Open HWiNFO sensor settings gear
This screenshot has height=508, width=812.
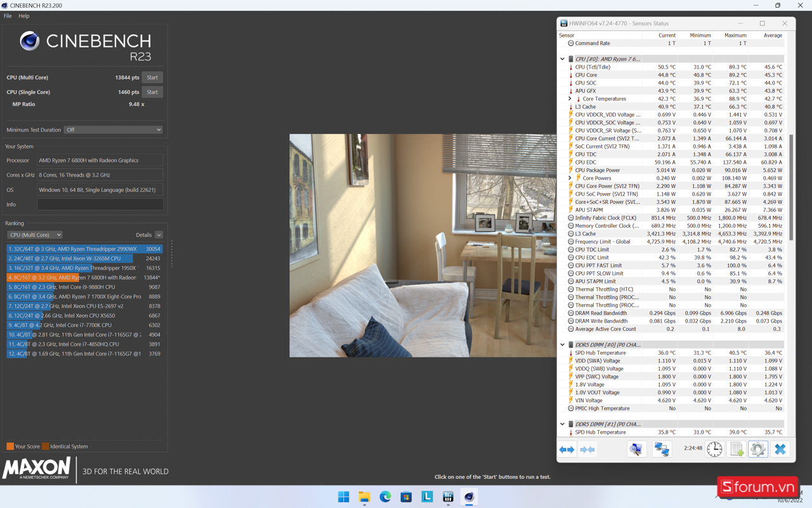click(x=757, y=449)
